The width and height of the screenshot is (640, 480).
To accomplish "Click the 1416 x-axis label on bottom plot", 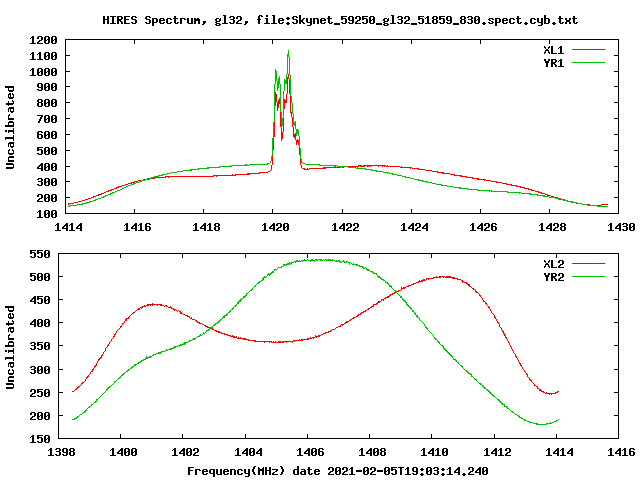I will (x=621, y=452).
